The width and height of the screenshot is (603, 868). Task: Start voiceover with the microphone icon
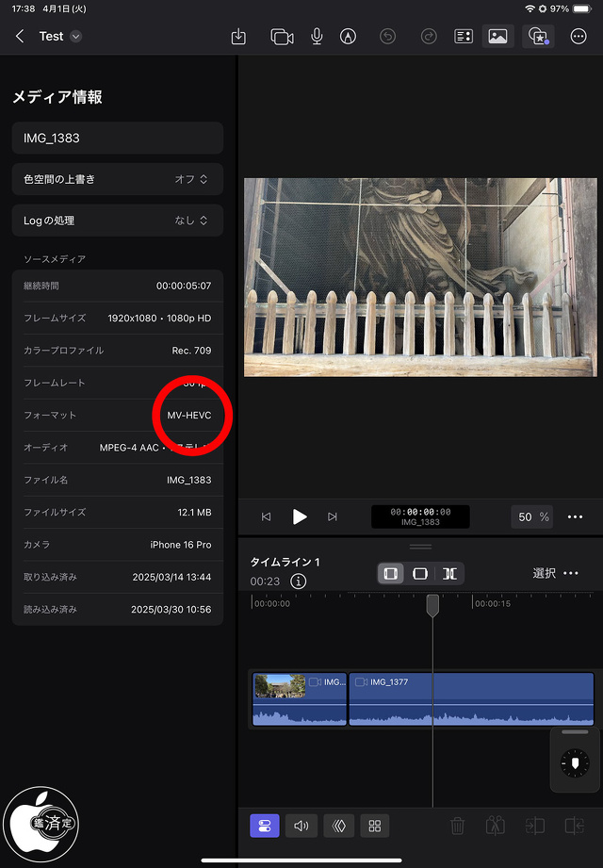[x=317, y=37]
